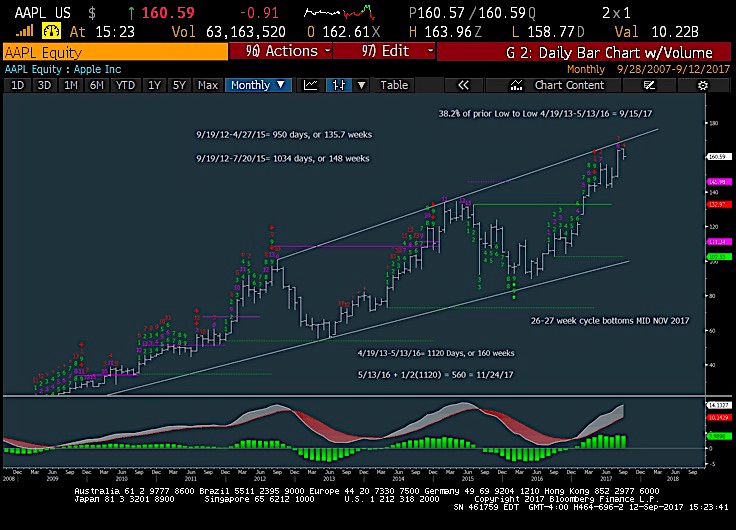Viewport: 736px width, 530px height.
Task: Click the bid/ask quote 160.57/160.59
Action: click(x=472, y=13)
